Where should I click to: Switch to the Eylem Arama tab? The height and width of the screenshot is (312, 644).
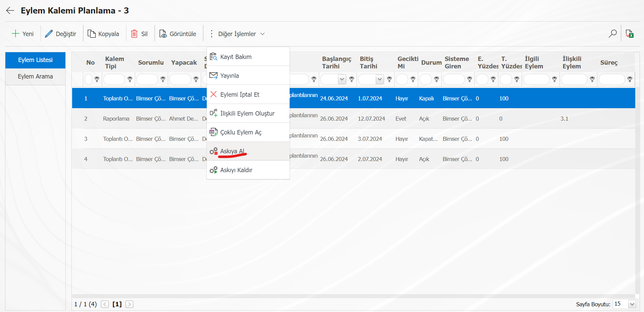tap(35, 76)
